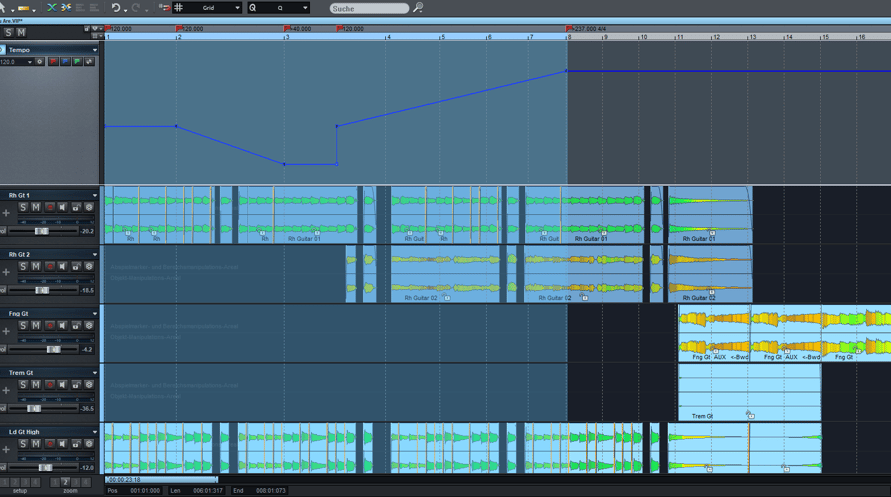Open the quantize value dropdown

click(x=305, y=8)
